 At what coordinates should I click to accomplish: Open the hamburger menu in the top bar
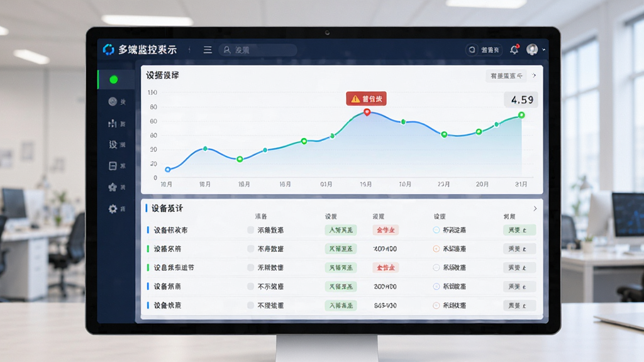tap(208, 50)
